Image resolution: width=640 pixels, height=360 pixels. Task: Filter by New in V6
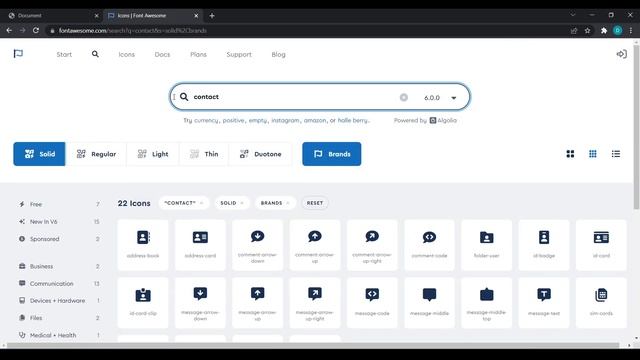[x=59, y=222]
